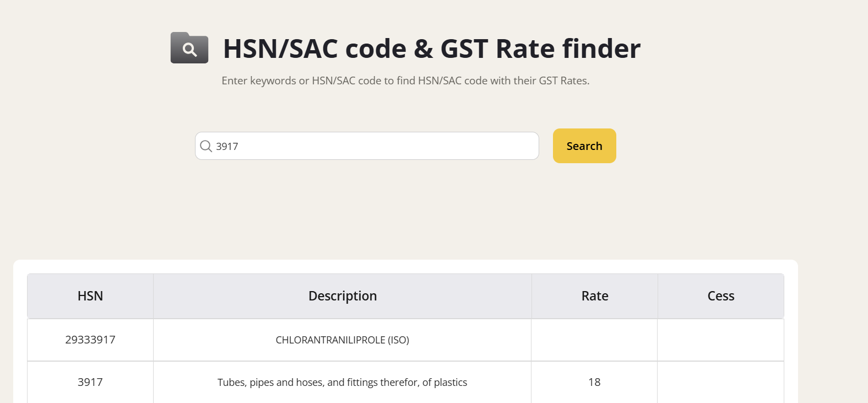Click the Rate column header
868x403 pixels.
point(595,296)
